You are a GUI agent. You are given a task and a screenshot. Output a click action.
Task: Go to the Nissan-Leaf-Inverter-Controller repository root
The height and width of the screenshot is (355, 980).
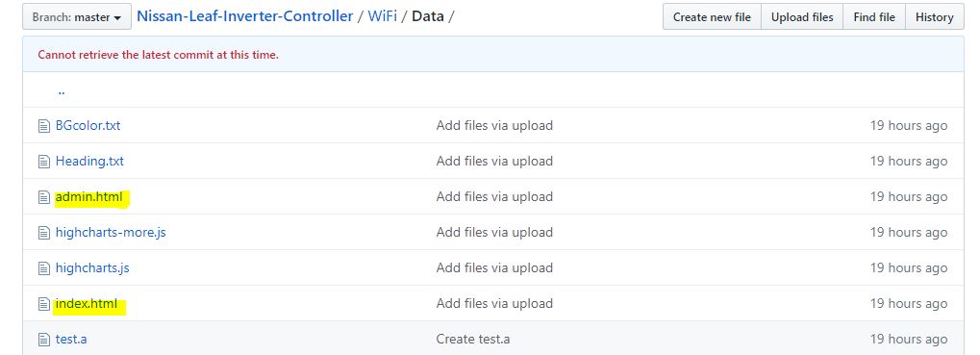(245, 16)
